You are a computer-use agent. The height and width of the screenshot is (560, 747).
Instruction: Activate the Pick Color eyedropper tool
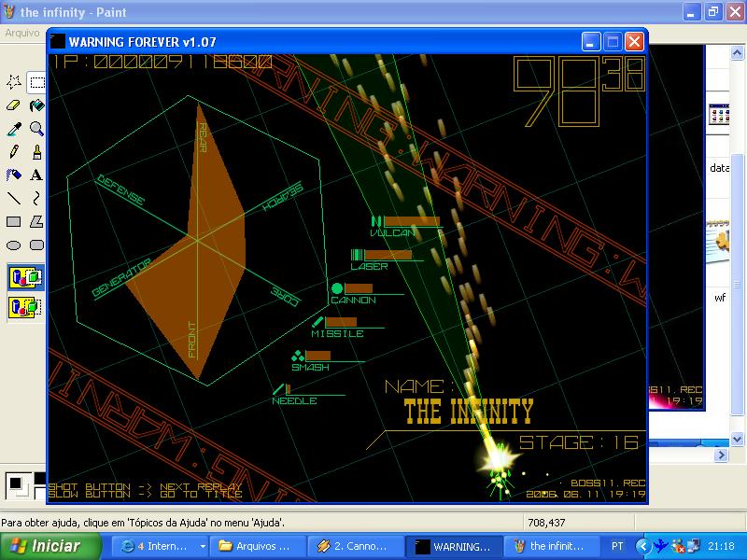pos(14,129)
